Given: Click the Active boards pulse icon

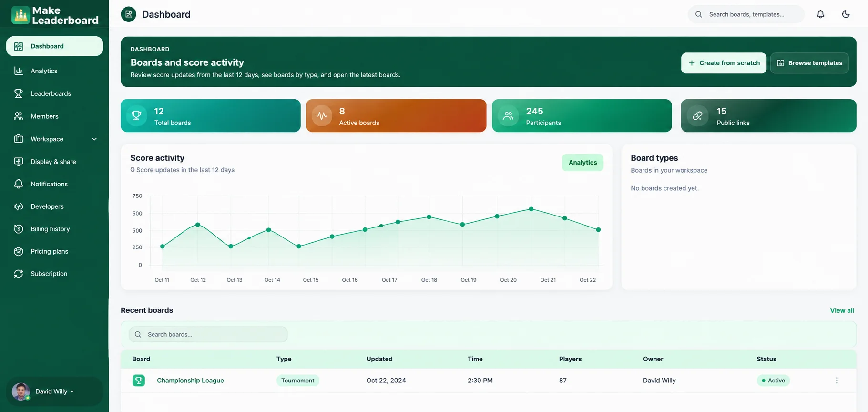Looking at the screenshot, I should tap(322, 115).
